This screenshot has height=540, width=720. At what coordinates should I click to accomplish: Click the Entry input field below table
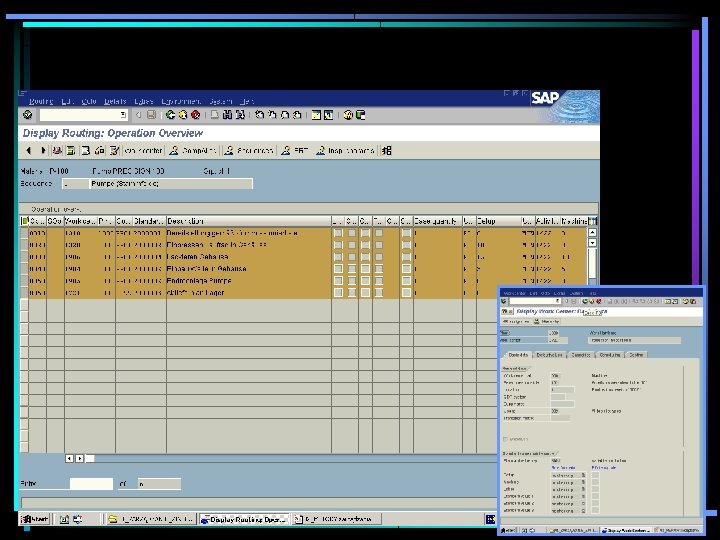[91, 484]
